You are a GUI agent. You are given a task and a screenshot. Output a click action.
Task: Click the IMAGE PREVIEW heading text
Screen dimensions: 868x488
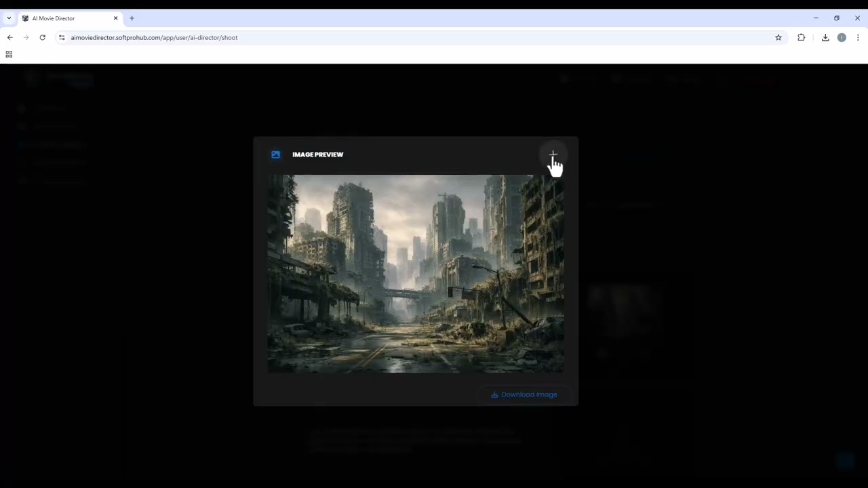click(317, 155)
